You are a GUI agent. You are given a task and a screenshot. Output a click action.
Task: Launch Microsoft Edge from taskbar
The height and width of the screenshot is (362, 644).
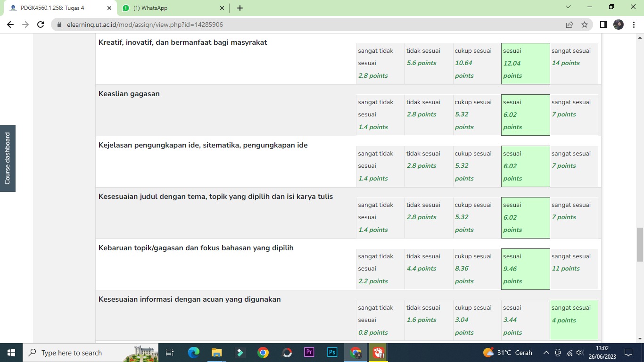pos(194,353)
